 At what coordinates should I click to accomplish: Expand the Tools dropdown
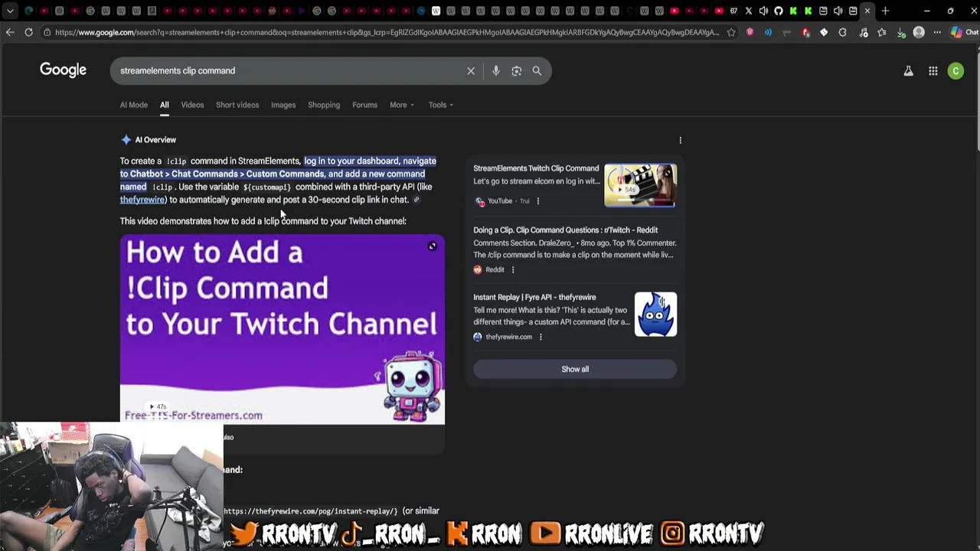pos(441,105)
